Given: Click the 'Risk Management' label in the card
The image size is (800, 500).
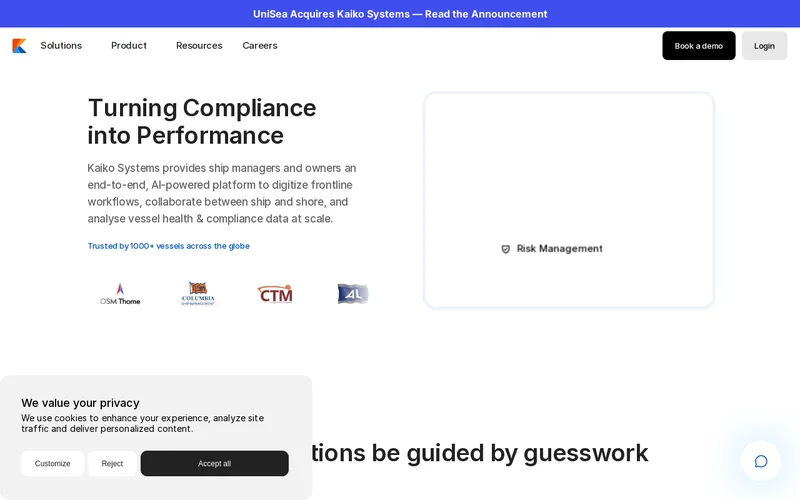Looking at the screenshot, I should coord(559,248).
